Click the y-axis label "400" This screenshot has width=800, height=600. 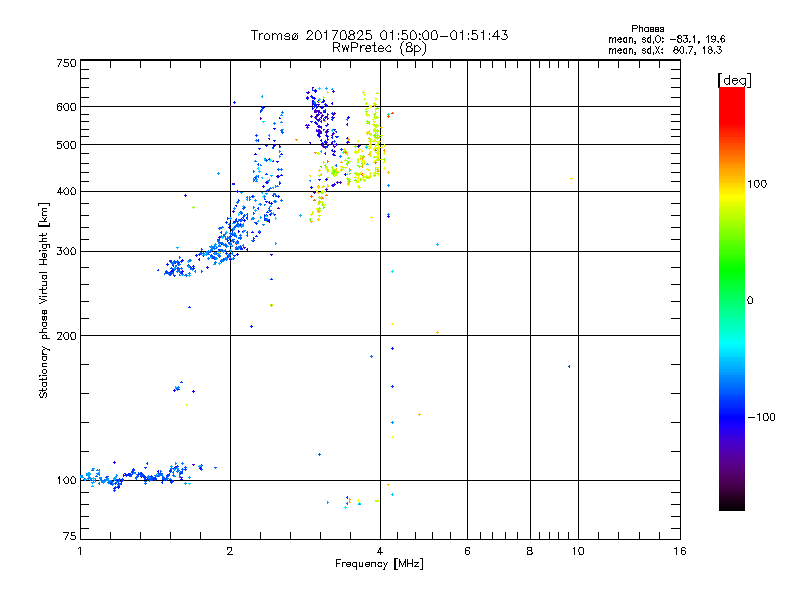tap(66, 191)
